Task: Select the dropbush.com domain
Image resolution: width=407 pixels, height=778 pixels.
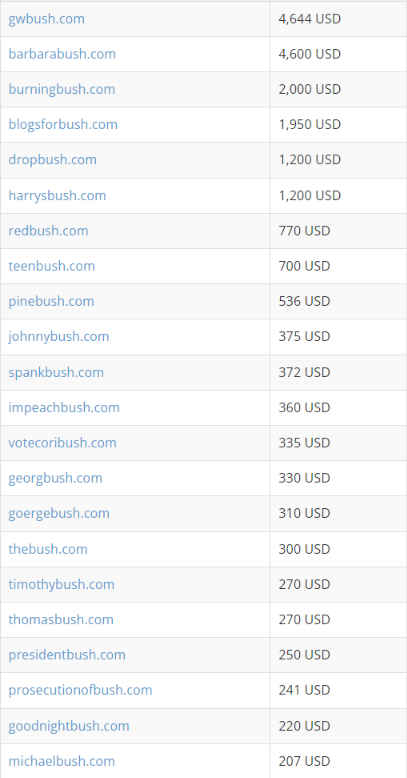Action: 53,160
